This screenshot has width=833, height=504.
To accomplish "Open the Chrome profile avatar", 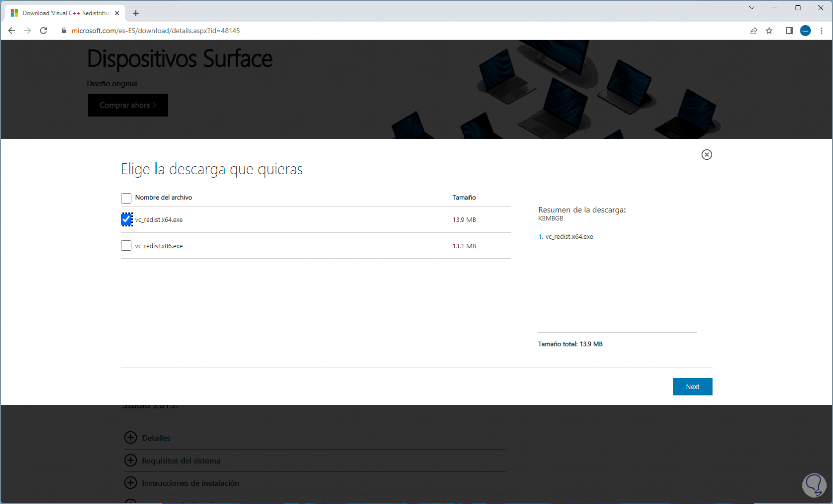I will (x=805, y=31).
